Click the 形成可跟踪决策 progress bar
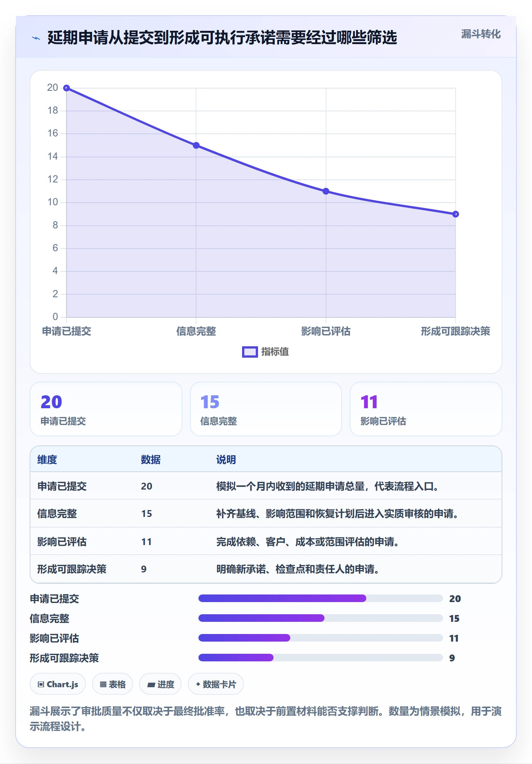The image size is (532, 764). (x=320, y=658)
